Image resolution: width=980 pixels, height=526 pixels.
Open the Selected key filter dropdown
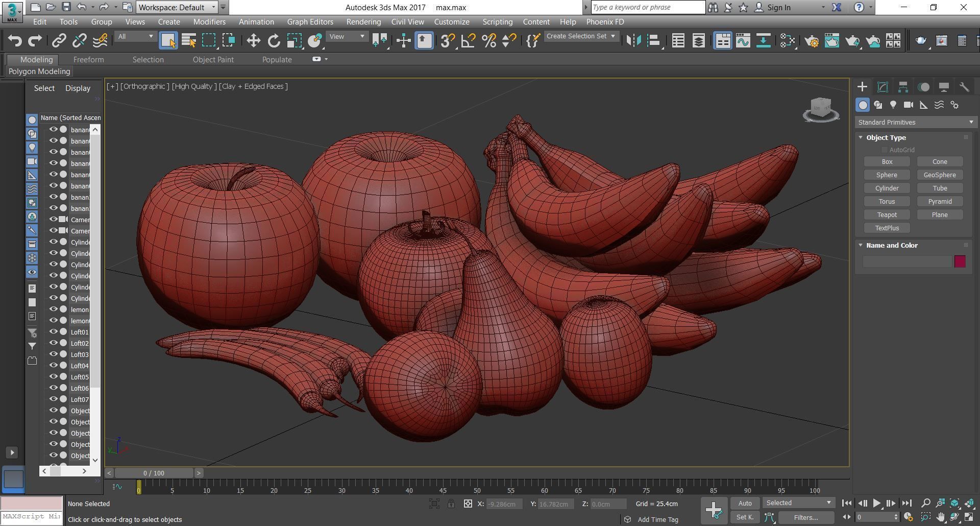click(x=799, y=503)
